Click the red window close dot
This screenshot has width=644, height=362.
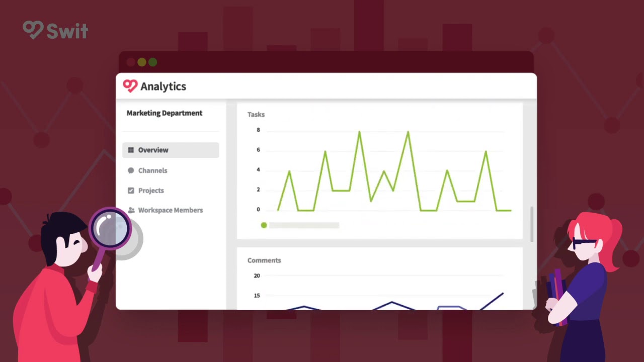131,62
